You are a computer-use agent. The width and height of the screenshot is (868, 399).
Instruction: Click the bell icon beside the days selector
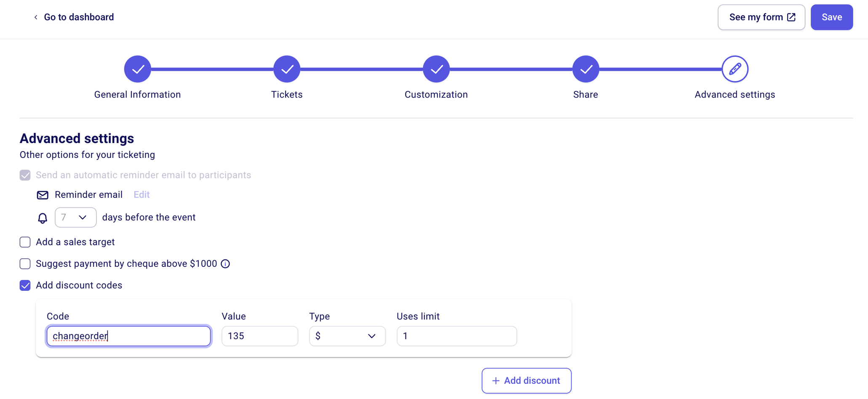pyautogui.click(x=42, y=218)
